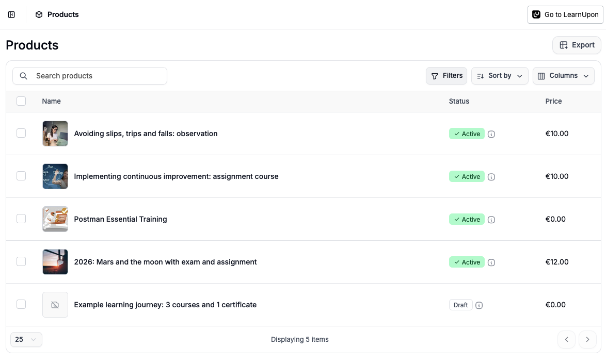Open the Sort by dropdown
The width and height of the screenshot is (606, 364).
[500, 76]
